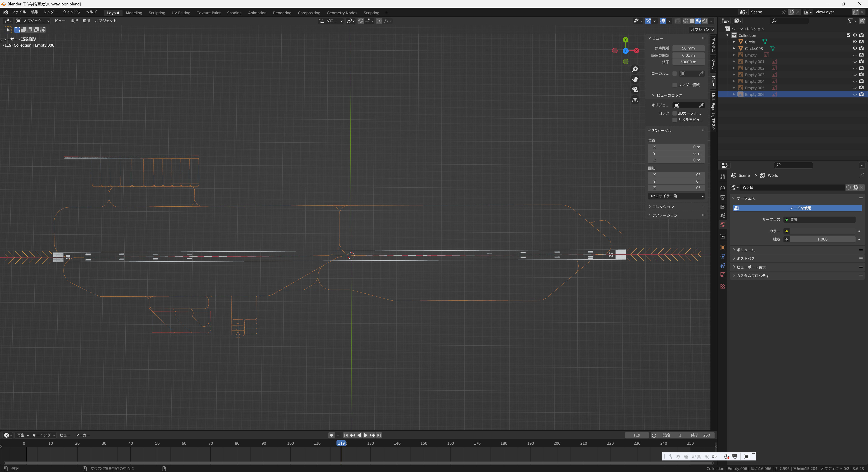Expand the Circle object in outliner
The width and height of the screenshot is (868, 472).
point(734,42)
